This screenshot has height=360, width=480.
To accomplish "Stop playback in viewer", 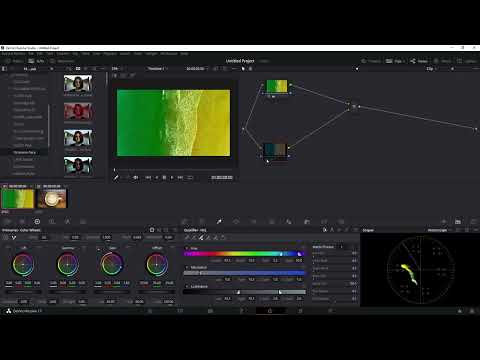I will (x=164, y=178).
